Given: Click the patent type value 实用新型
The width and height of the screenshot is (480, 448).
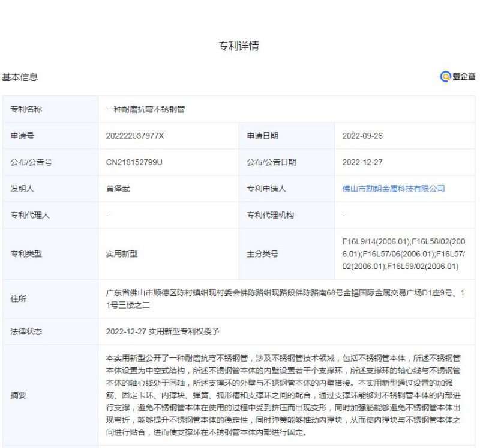Looking at the screenshot, I should coord(122,254).
